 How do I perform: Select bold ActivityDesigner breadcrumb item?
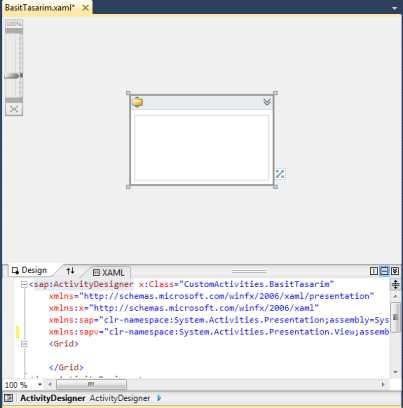(x=53, y=398)
